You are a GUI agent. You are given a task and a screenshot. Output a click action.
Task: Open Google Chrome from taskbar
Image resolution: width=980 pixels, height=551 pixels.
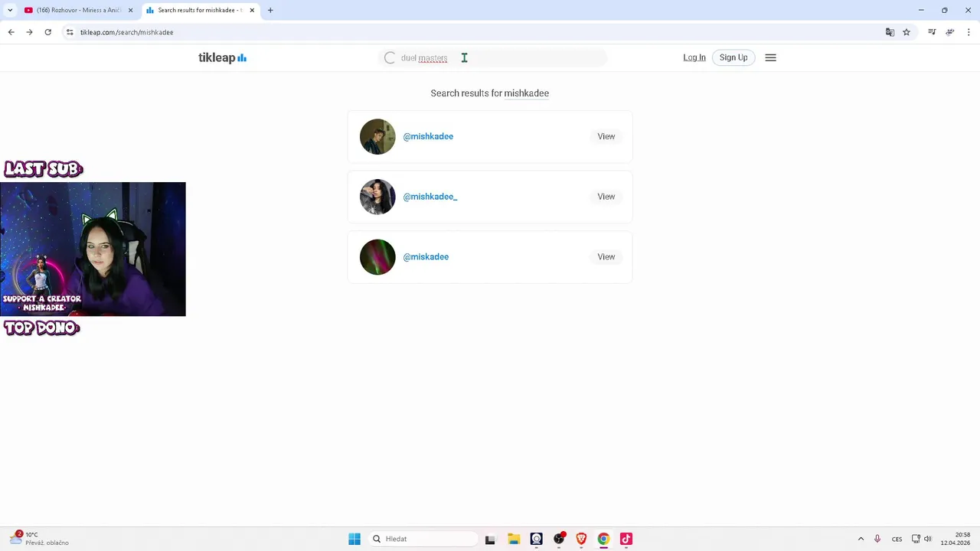603,539
